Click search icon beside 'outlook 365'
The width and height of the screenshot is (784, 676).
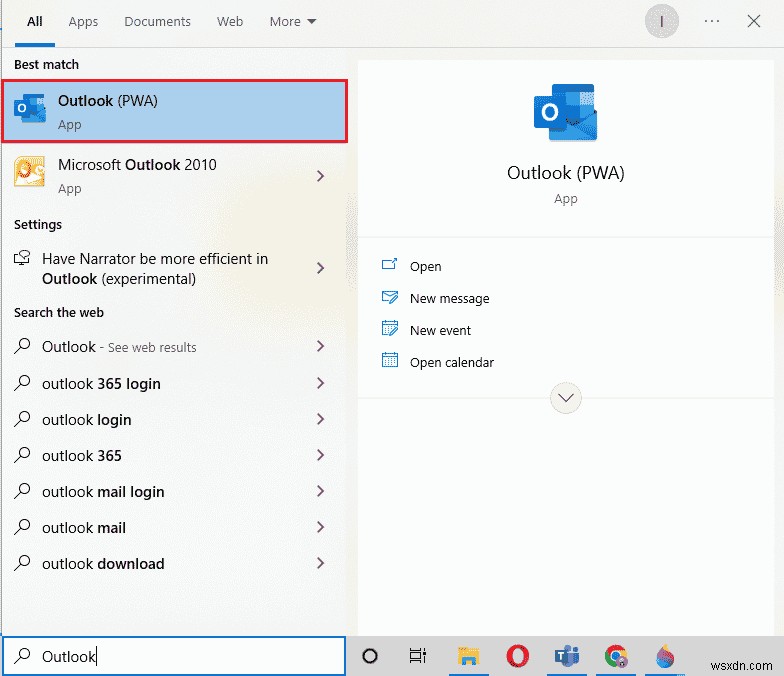pos(22,455)
